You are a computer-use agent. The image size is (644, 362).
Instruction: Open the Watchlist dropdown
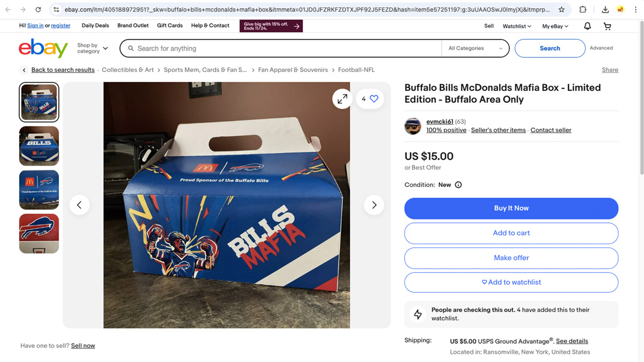pos(517,26)
